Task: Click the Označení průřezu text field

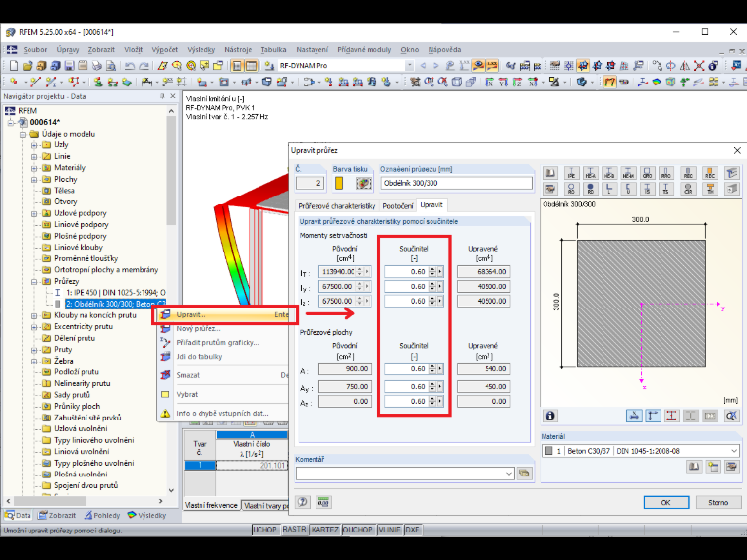Action: [x=456, y=184]
